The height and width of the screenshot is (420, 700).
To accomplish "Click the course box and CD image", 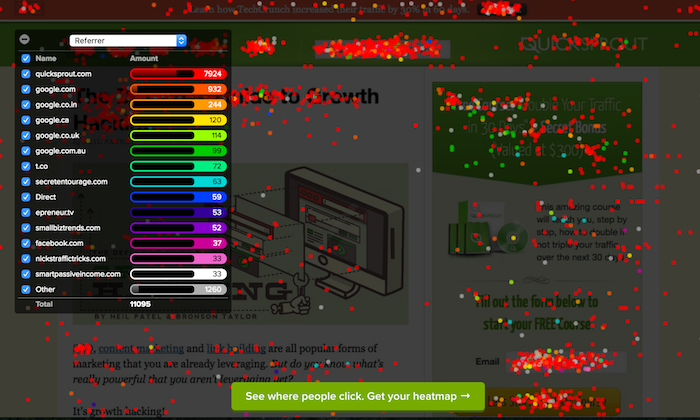I will 488,229.
